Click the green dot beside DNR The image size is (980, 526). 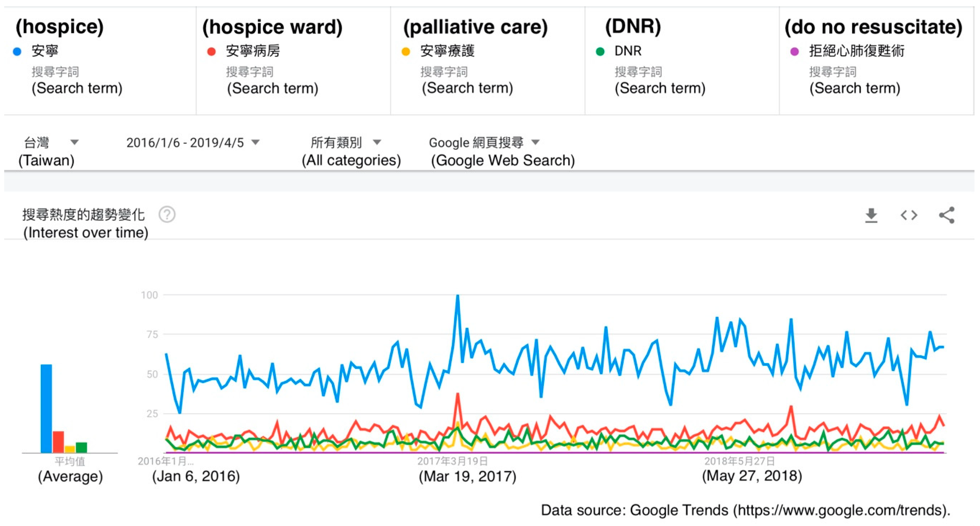click(x=600, y=52)
